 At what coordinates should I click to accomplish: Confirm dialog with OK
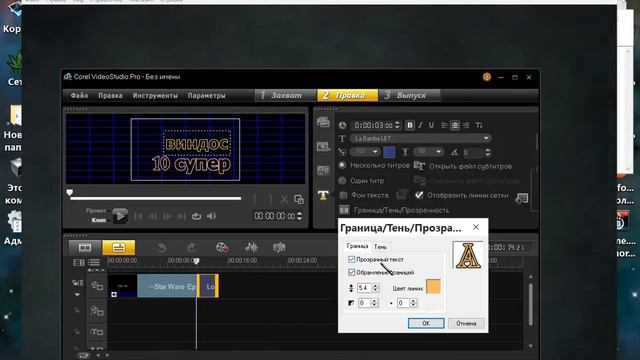coord(426,323)
